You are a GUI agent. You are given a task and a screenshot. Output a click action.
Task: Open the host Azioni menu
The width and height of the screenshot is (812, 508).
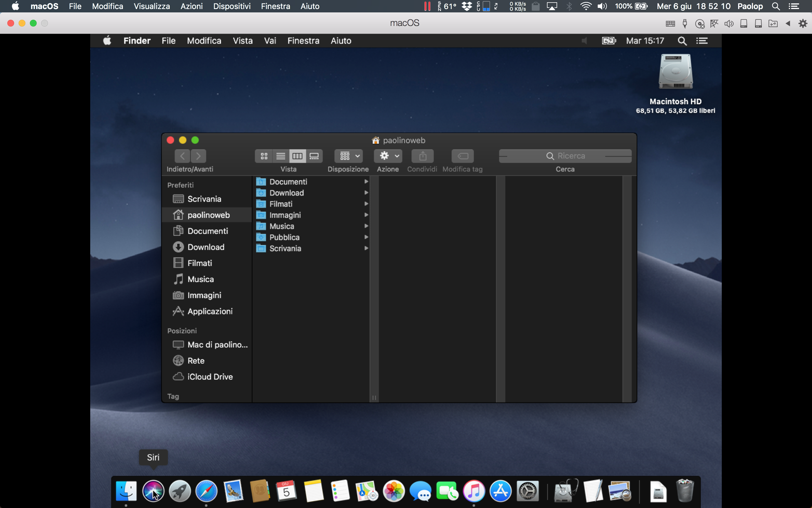tap(192, 6)
